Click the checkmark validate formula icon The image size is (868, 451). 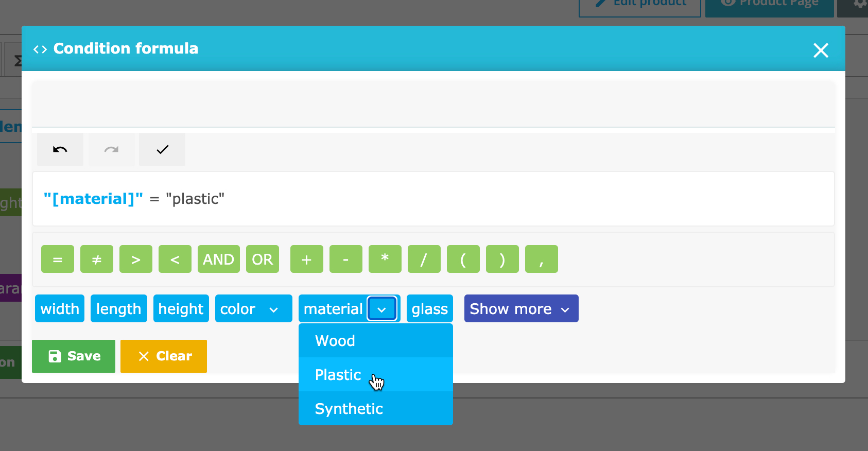(162, 149)
